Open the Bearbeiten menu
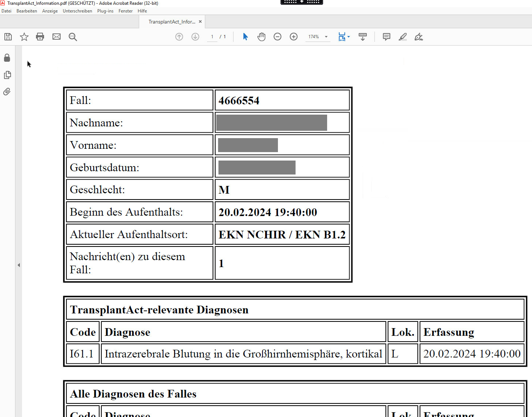This screenshot has width=532, height=417. (x=27, y=11)
